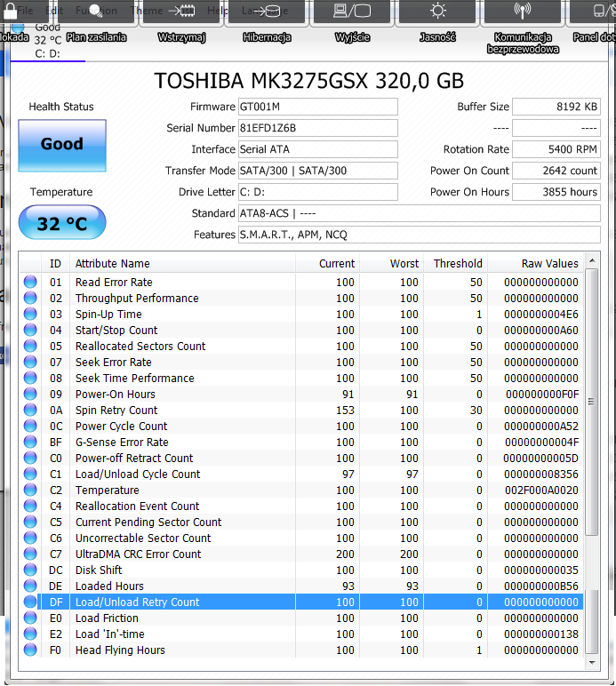Click the 32 °C temperature button
Viewport: 616px width, 686px height.
(x=62, y=223)
